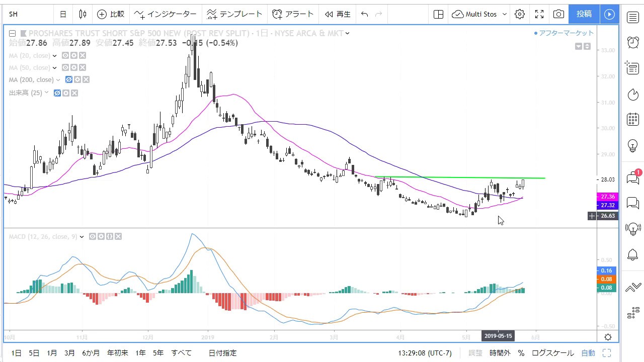Take a chart snapshot with camera icon
The width and height of the screenshot is (644, 362).
click(x=558, y=14)
